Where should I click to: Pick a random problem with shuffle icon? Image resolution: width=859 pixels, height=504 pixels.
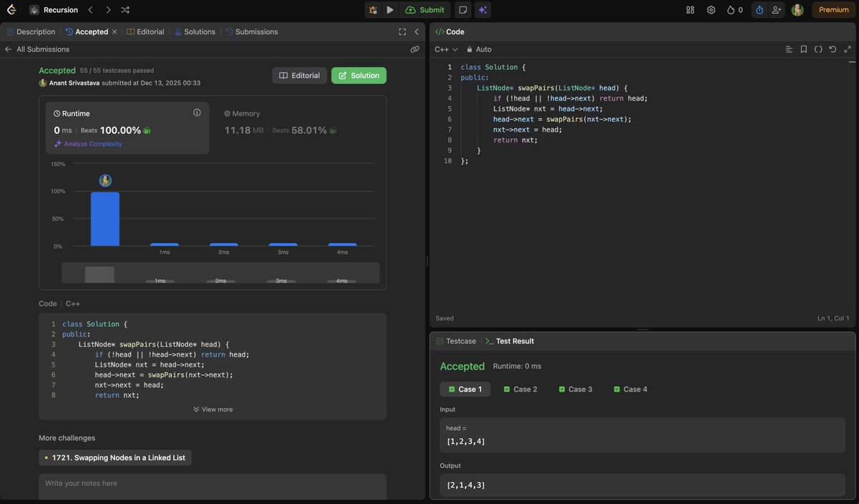125,10
